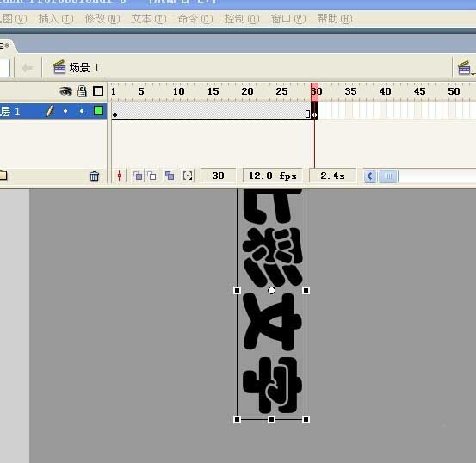The width and height of the screenshot is (476, 463).
Task: Click frame 10 on the timeline ruler
Action: tap(179, 91)
